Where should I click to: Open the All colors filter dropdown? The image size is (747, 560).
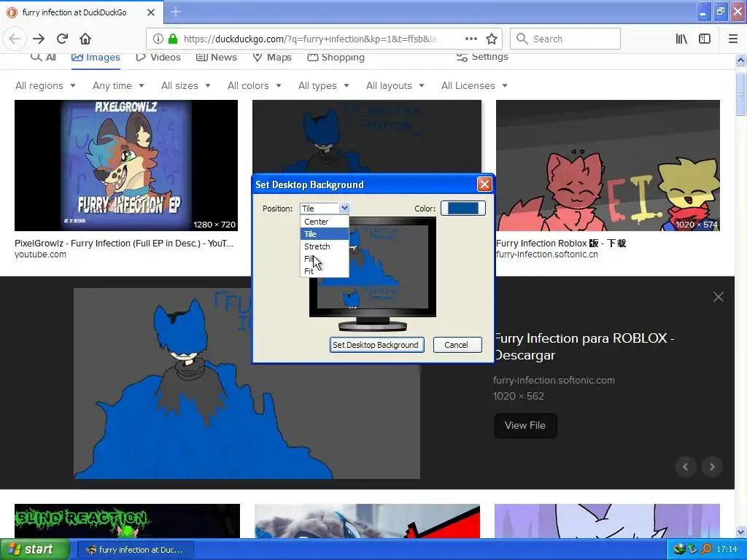[x=255, y=86]
